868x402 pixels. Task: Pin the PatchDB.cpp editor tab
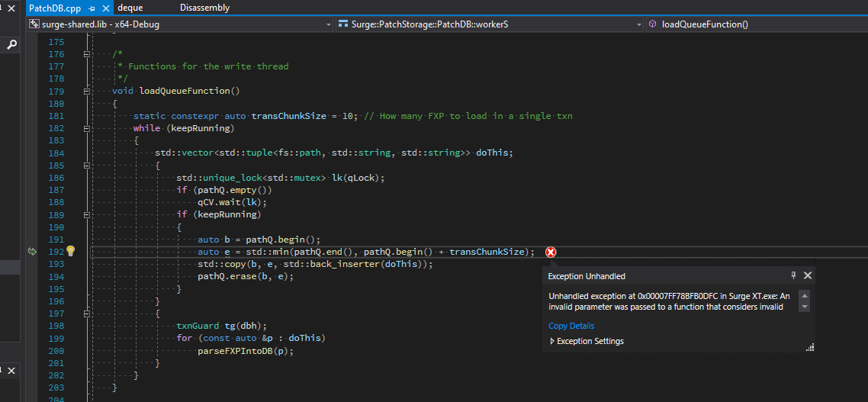pos(92,8)
